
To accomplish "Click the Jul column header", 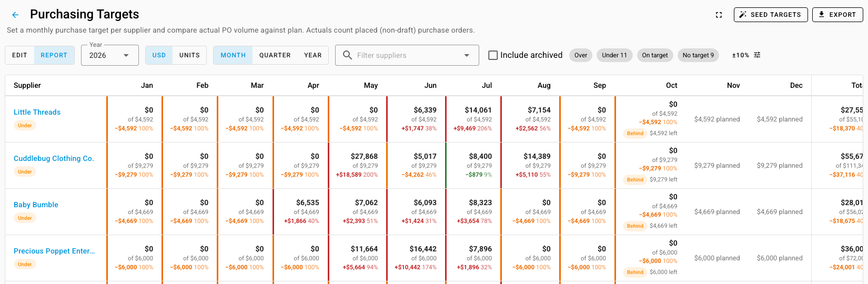I will coord(487,85).
